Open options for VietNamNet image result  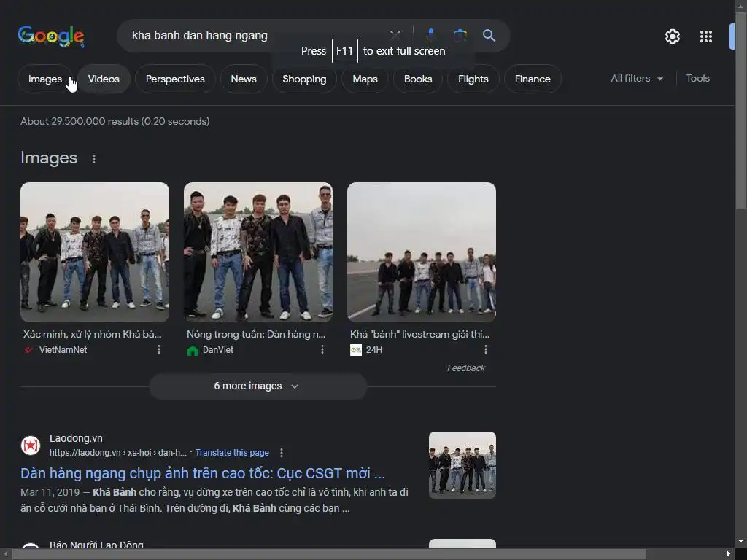coord(158,349)
